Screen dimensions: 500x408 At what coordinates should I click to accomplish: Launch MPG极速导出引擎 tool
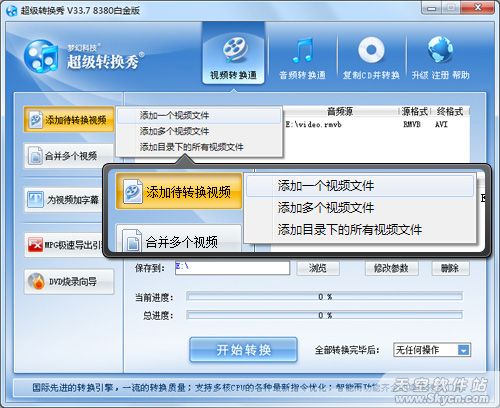pyautogui.click(x=64, y=245)
